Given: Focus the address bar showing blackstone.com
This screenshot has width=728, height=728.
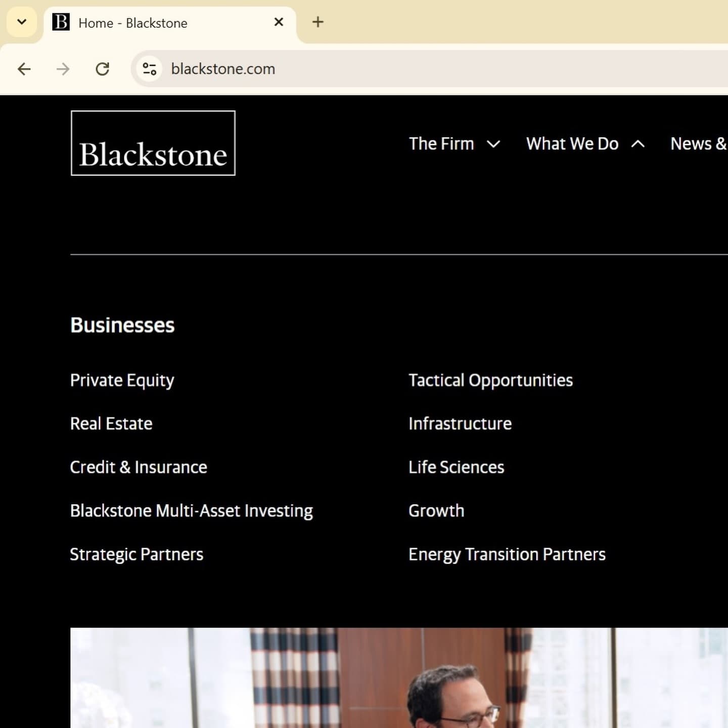Looking at the screenshot, I should click(x=430, y=69).
